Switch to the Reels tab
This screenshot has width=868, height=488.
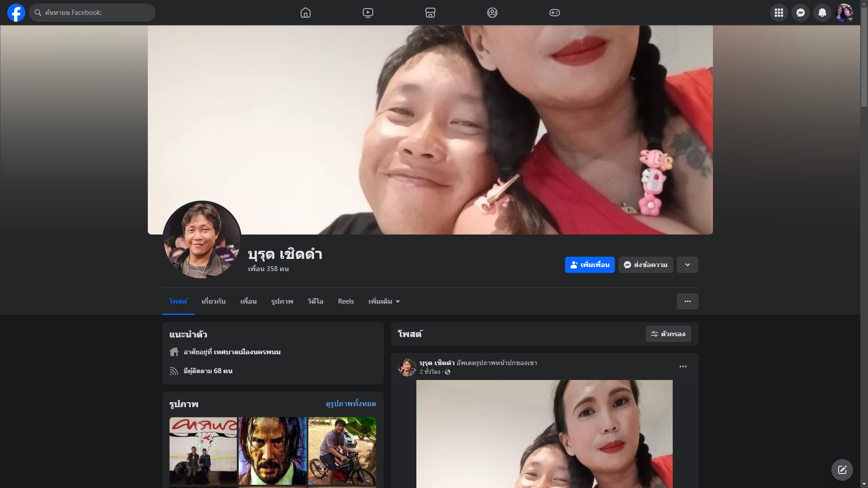click(x=346, y=301)
